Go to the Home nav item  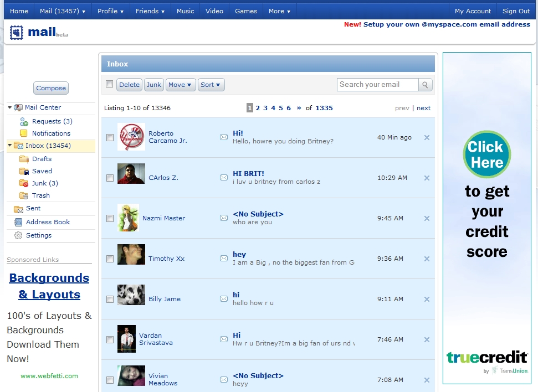pyautogui.click(x=19, y=11)
